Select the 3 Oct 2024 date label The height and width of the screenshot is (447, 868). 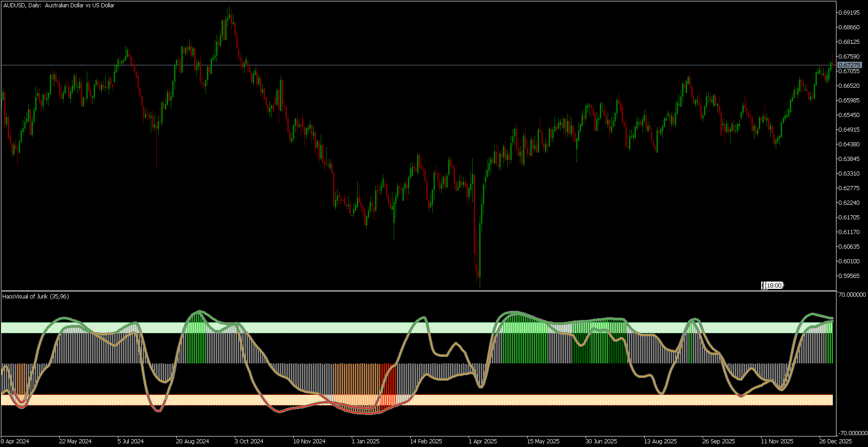pos(249,442)
